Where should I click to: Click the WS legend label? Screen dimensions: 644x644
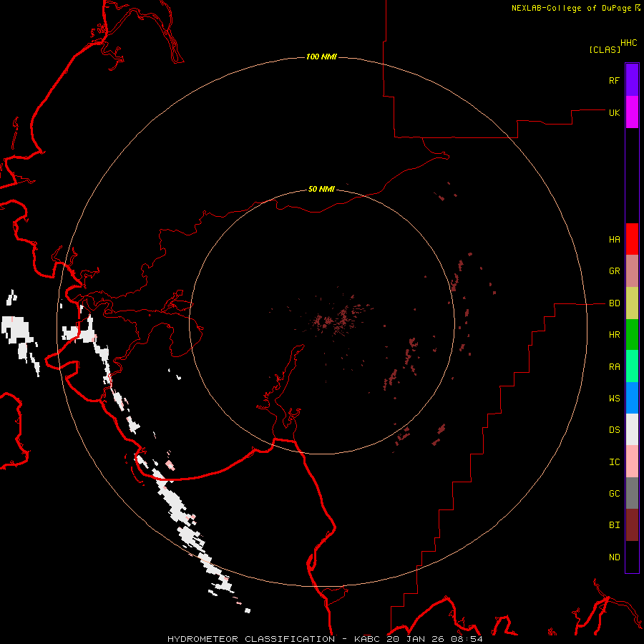pyautogui.click(x=614, y=399)
